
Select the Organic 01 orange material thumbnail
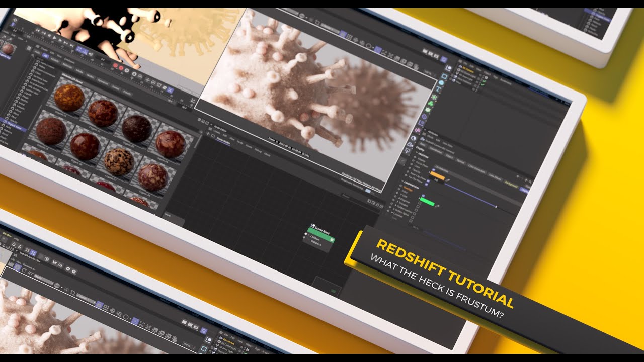[x=69, y=97]
